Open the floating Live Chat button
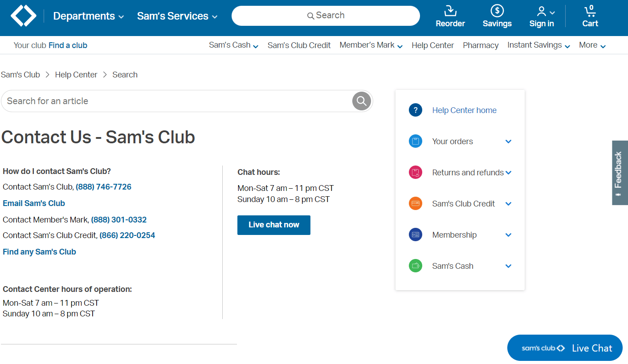Image resolution: width=628 pixels, height=364 pixels. (565, 348)
